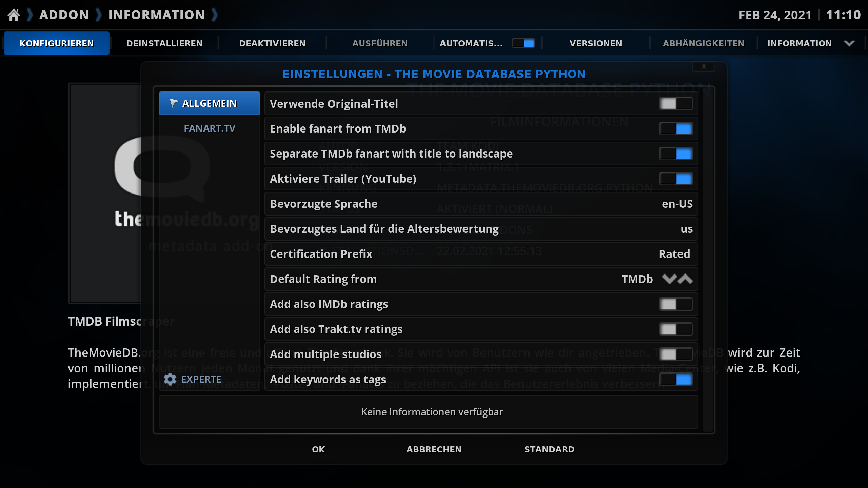868x488 pixels.
Task: Click the Allgemein cursor arrow icon
Action: pos(174,103)
